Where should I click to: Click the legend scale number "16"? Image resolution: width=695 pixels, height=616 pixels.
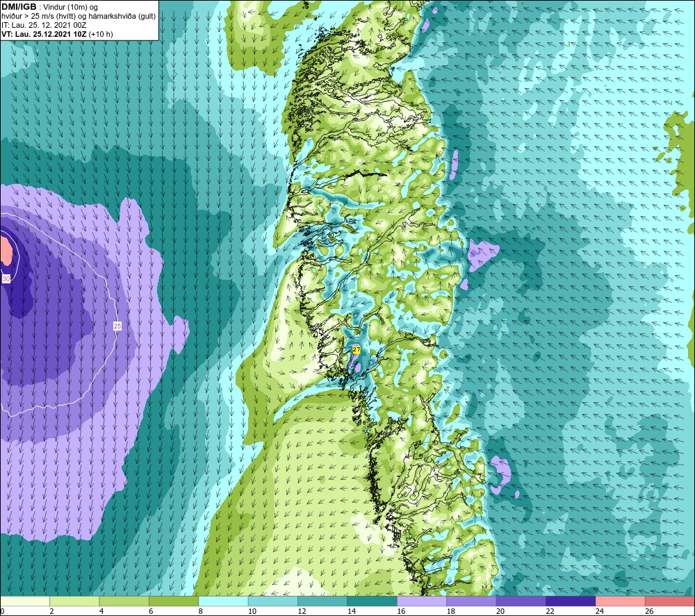click(401, 611)
